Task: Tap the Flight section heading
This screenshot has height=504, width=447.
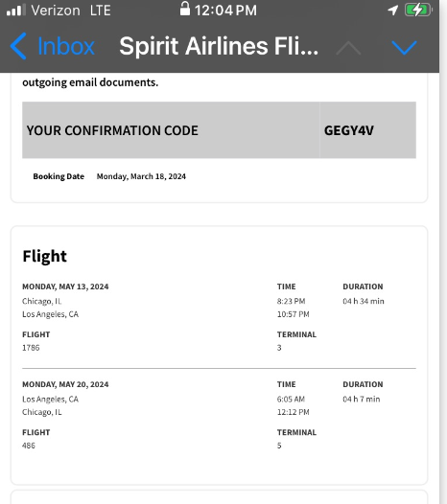Action: click(x=45, y=257)
